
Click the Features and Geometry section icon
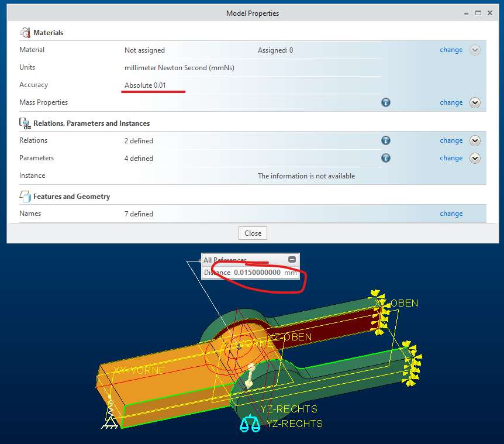[25, 196]
